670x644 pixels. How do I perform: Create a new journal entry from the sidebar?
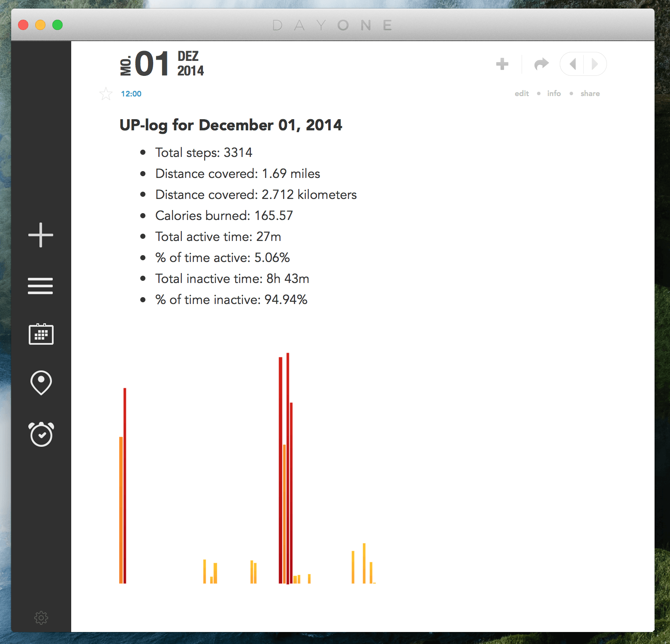(41, 235)
